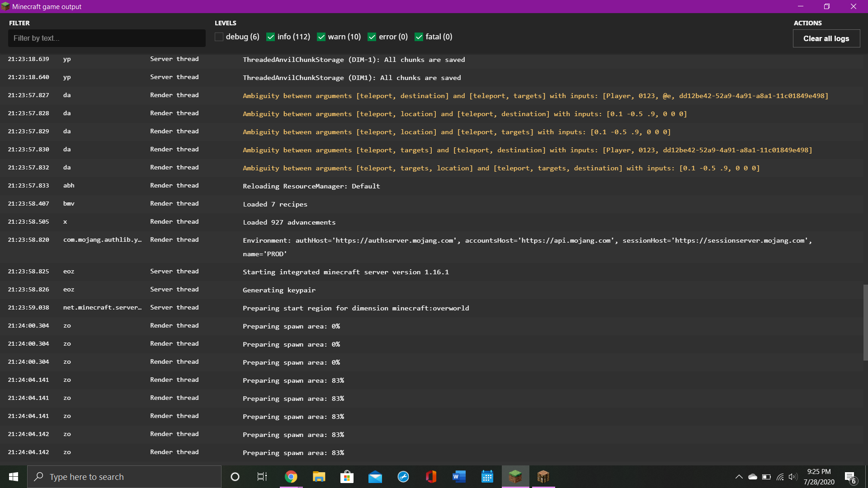Click the Clear all logs button
Viewport: 868px width, 488px height.
pos(826,38)
